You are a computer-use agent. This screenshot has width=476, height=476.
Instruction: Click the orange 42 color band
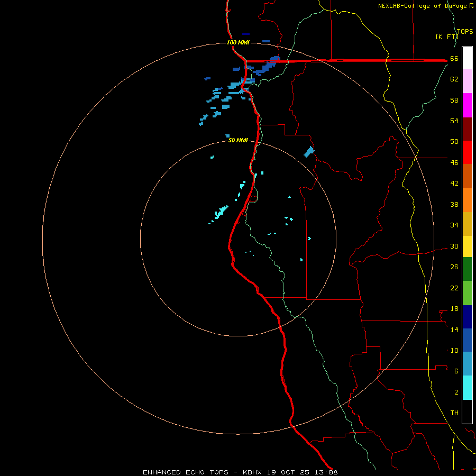(467, 200)
